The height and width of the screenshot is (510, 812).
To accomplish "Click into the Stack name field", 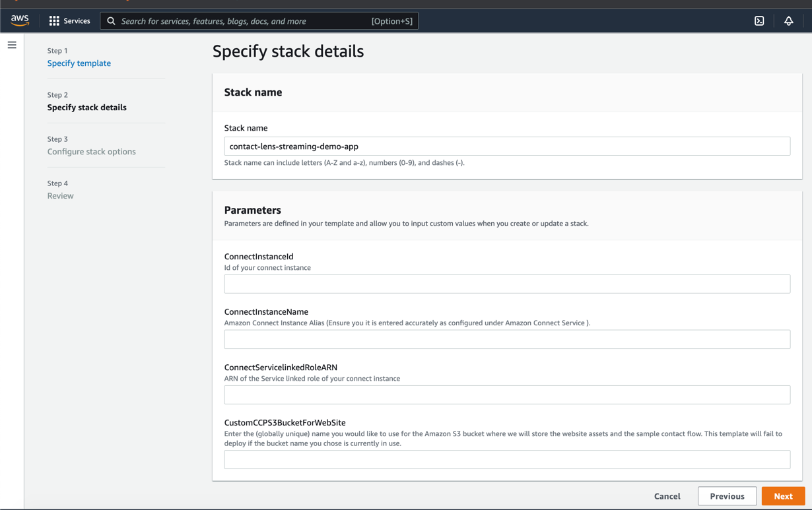I will 507,146.
